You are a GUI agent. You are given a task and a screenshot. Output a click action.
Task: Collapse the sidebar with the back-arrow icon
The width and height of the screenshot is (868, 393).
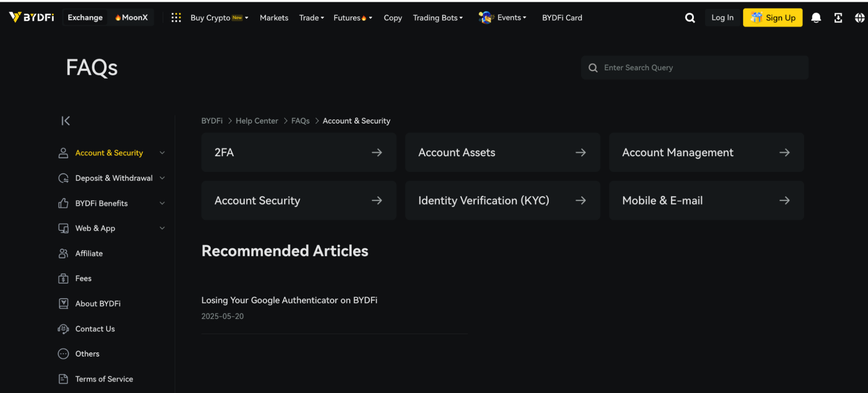pyautogui.click(x=66, y=121)
